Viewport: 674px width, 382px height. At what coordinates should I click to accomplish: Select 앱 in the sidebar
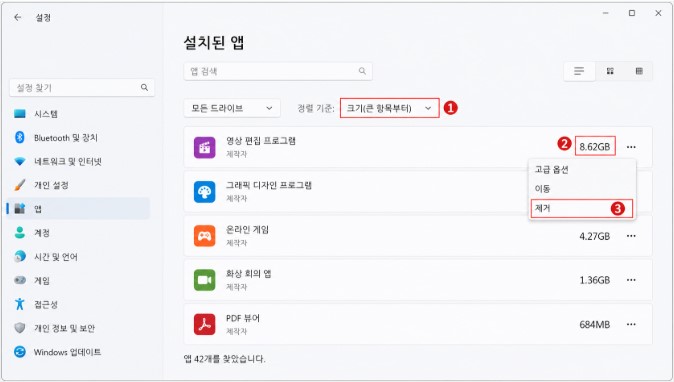(x=78, y=209)
